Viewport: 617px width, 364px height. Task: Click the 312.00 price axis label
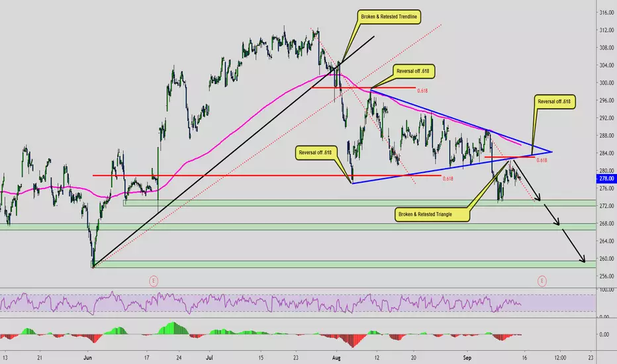point(606,30)
